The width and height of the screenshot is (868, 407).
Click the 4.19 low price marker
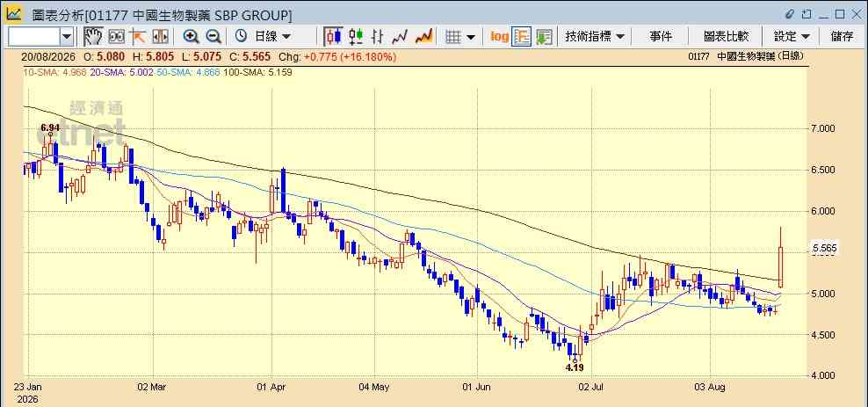point(575,367)
